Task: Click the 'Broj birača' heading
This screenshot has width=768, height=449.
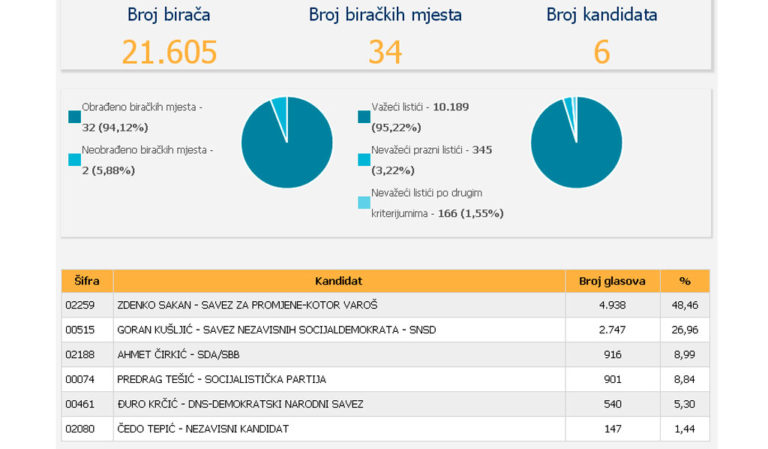Action: coord(169,15)
